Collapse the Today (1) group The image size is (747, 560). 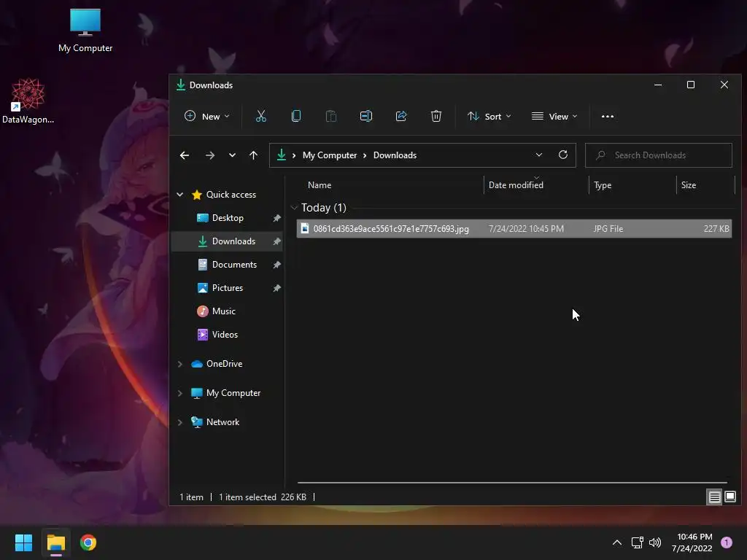point(294,208)
